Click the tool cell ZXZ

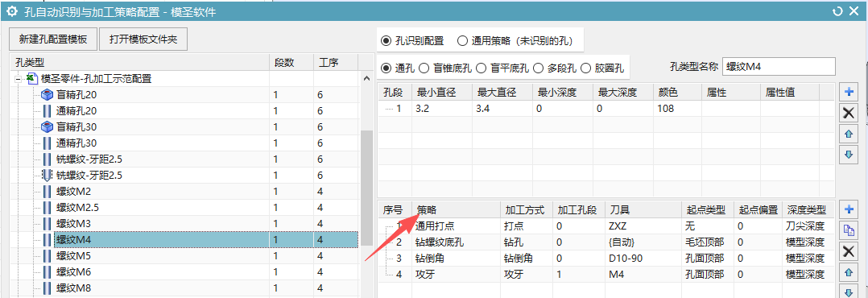pos(643,226)
